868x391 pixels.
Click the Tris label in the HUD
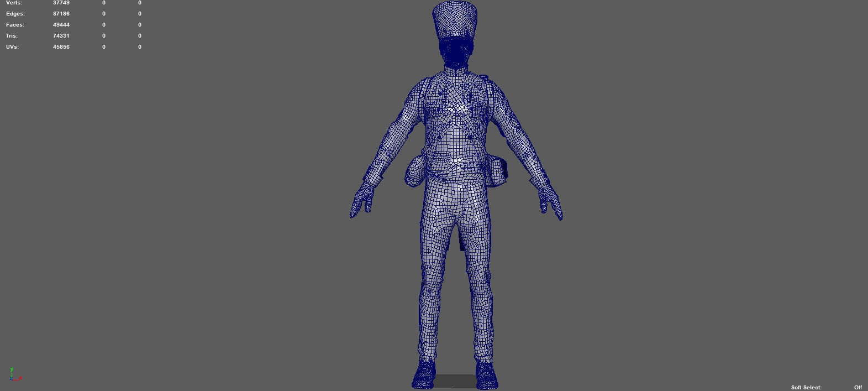[12, 36]
